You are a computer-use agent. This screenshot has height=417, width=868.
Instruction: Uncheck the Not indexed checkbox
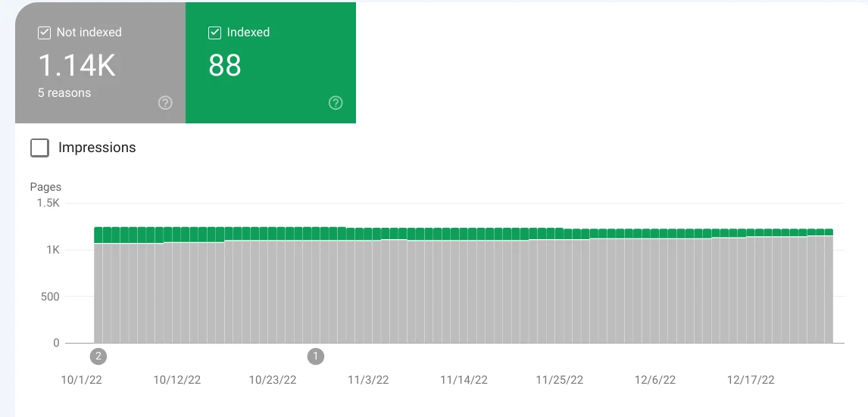44,33
